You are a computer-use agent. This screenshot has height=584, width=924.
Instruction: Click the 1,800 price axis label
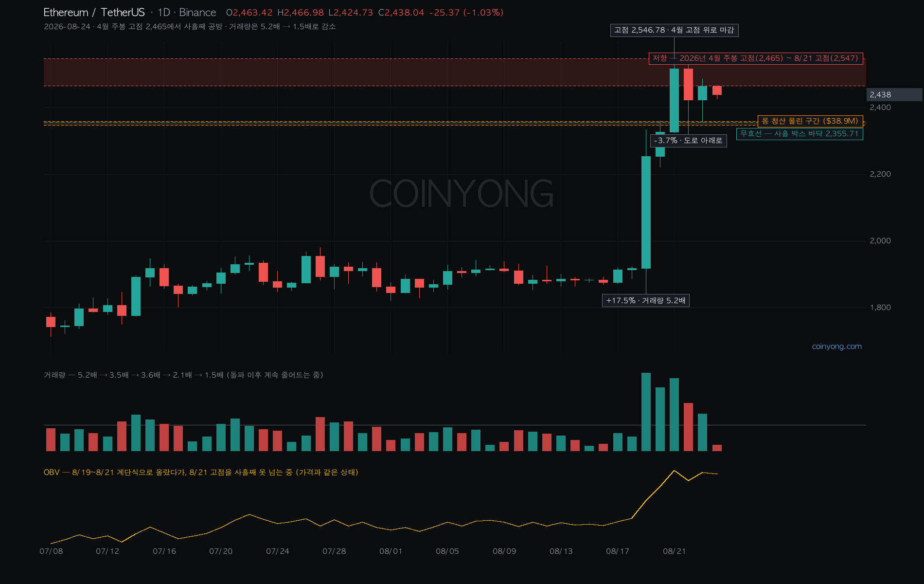[x=880, y=307]
